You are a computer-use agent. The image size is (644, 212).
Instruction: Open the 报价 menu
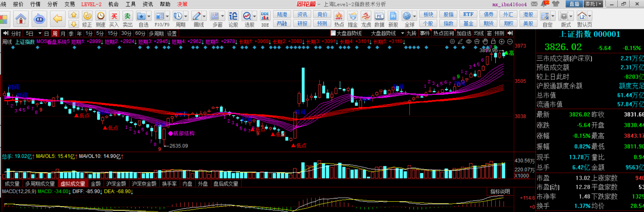point(18,4)
